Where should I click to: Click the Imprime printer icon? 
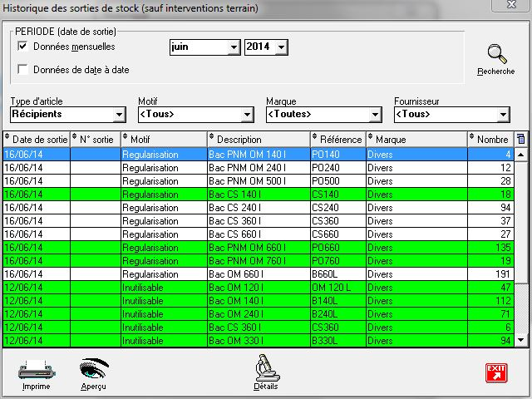[36, 368]
